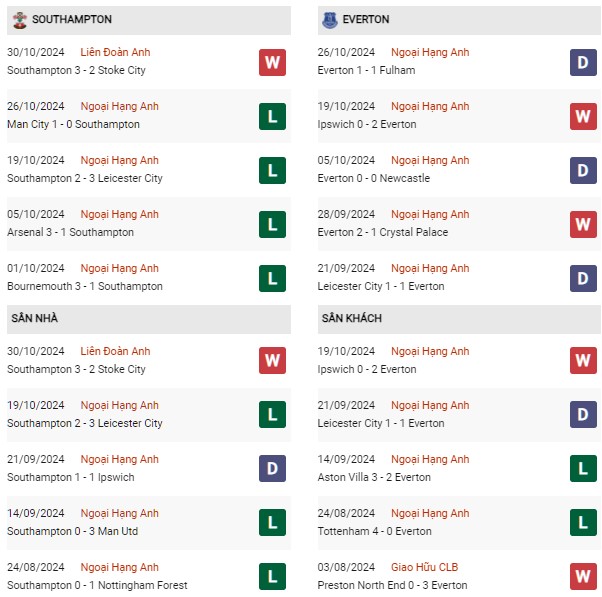Click the Everton club crest icon
Screen dimensions: 602x597
coord(330,20)
